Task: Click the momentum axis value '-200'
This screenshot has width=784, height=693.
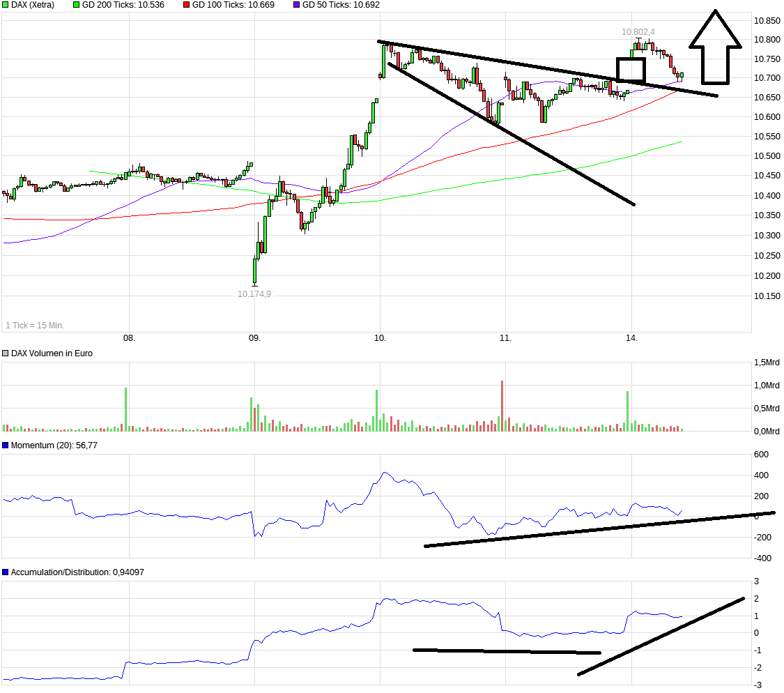Action: click(x=762, y=538)
